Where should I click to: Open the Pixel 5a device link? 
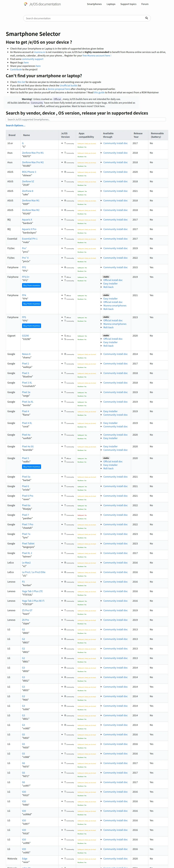point(26,477)
